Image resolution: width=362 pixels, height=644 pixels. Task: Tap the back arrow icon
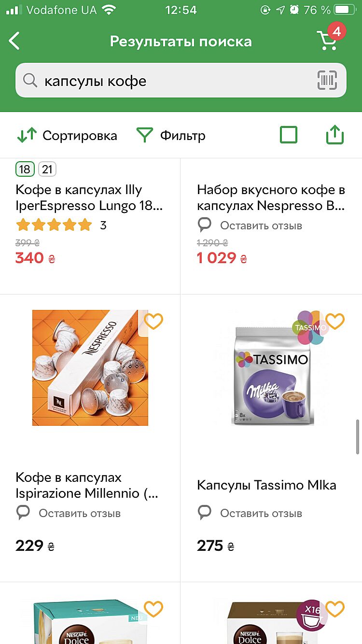[x=15, y=41]
